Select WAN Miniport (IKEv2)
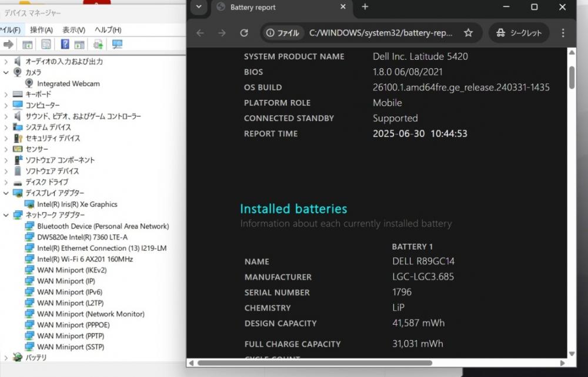The image size is (588, 377). [x=72, y=270]
